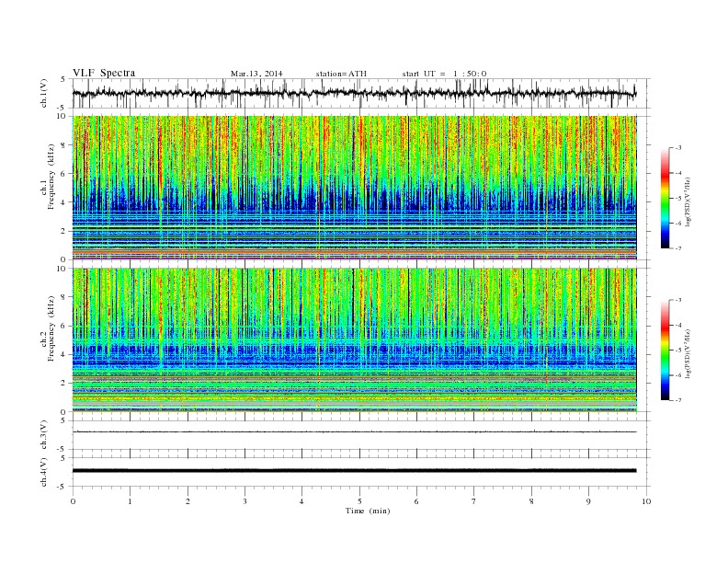
Task: Click the '2' kHz tick of ch.2 spectrogram
Action: (x=63, y=384)
